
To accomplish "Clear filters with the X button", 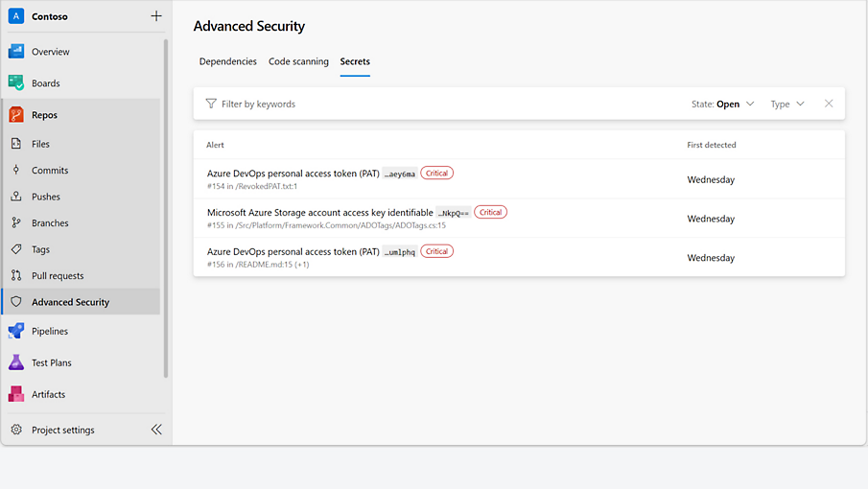I will [x=829, y=104].
